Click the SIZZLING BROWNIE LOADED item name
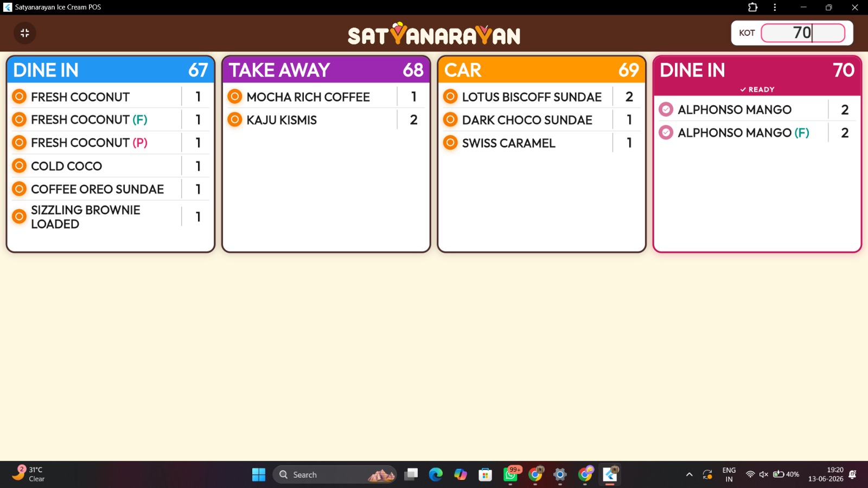 coord(85,216)
